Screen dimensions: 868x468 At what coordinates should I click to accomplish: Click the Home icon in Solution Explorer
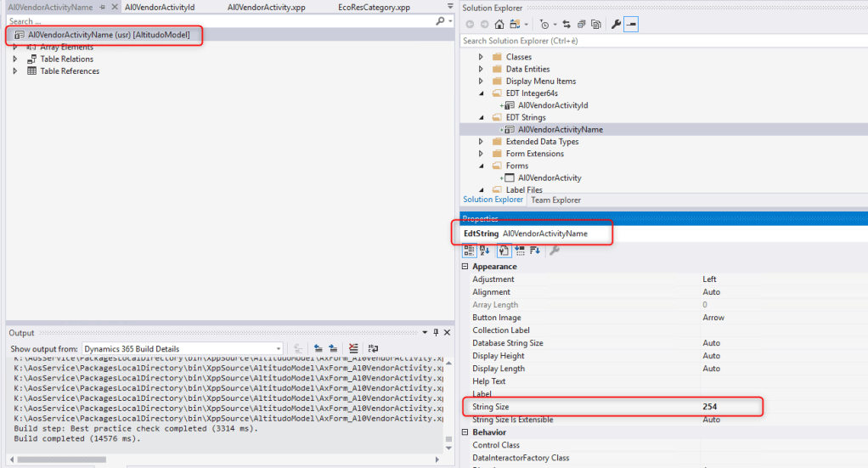(x=499, y=25)
